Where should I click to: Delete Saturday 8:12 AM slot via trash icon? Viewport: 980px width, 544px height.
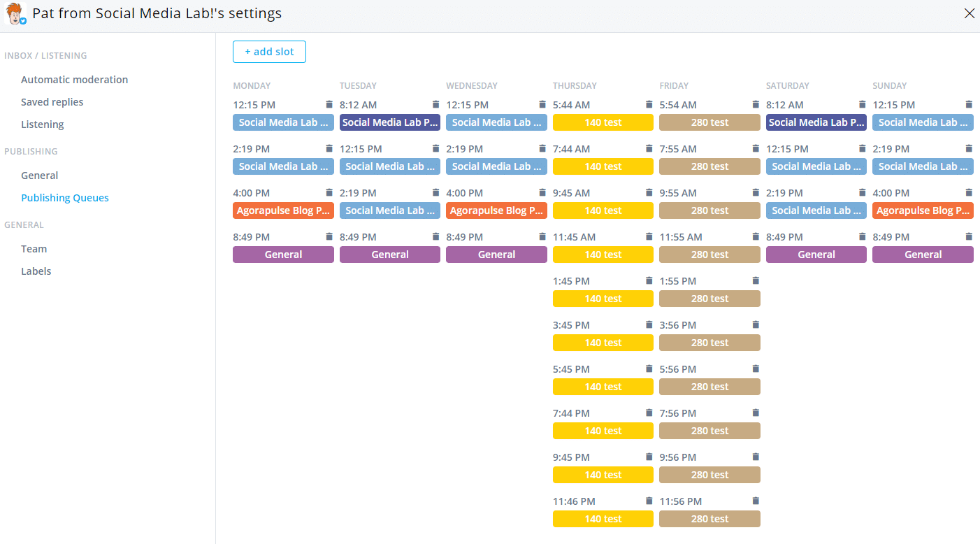coord(863,104)
